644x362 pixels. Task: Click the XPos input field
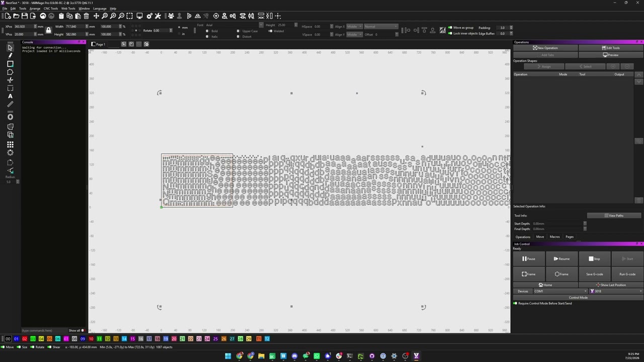[24, 26]
